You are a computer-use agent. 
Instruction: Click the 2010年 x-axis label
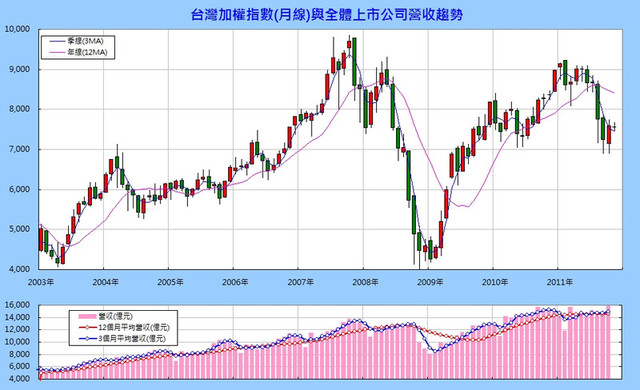click(495, 282)
